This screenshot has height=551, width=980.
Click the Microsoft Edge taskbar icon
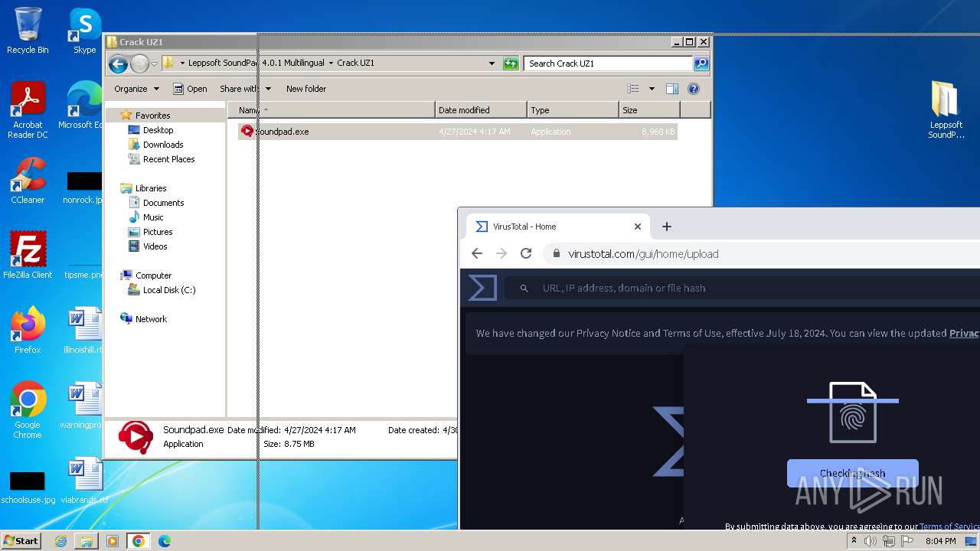pos(165,541)
